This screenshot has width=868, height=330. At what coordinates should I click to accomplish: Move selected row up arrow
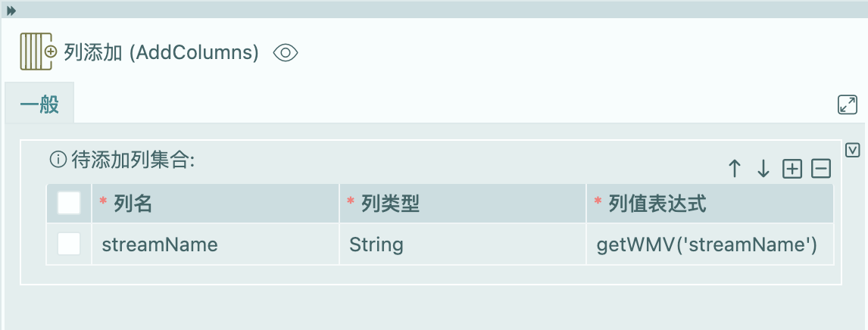[734, 169]
